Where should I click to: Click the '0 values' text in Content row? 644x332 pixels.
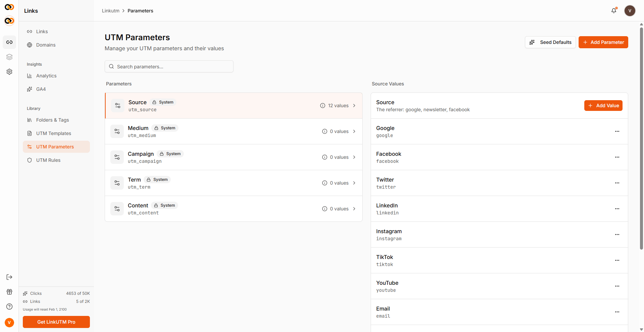339,209
